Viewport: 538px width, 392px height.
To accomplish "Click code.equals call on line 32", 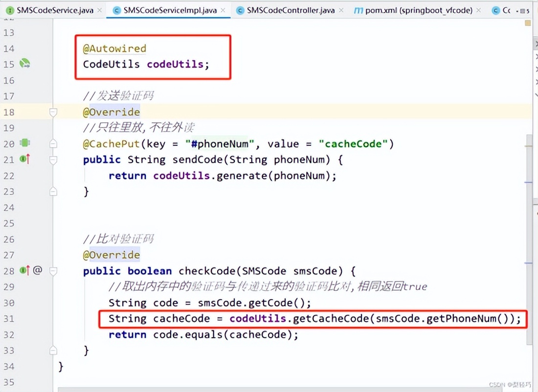I will click(x=188, y=334).
